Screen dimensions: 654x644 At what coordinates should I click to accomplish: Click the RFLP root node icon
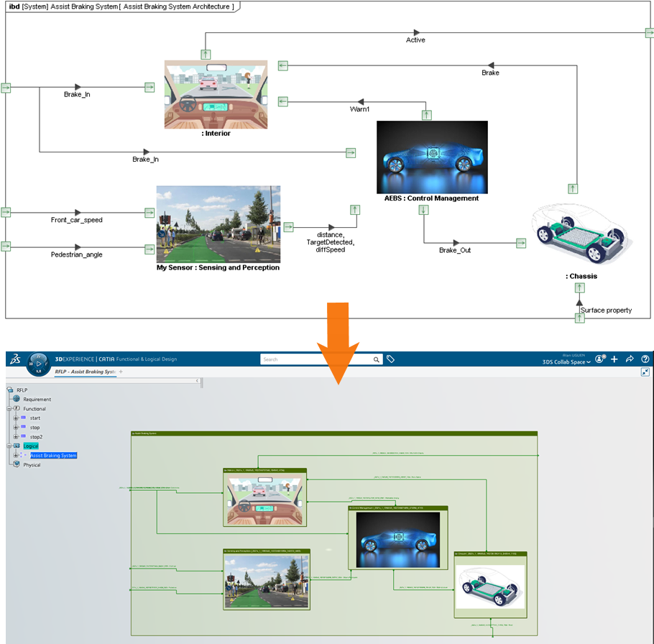10,390
